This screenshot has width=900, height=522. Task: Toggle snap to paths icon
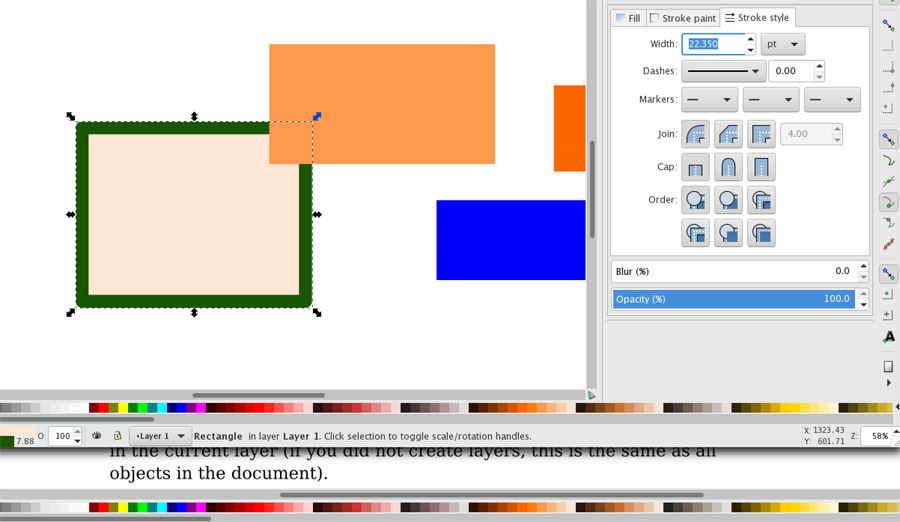click(x=889, y=160)
